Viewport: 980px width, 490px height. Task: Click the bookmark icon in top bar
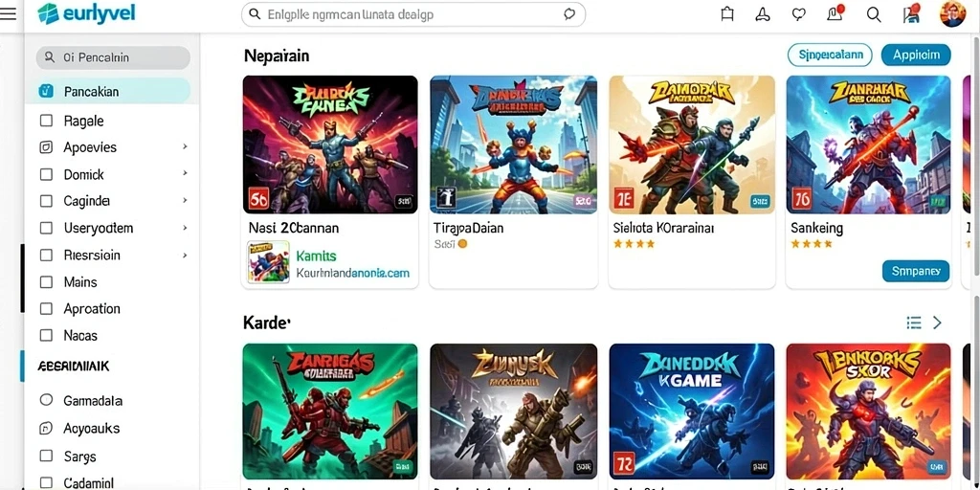coord(727,14)
